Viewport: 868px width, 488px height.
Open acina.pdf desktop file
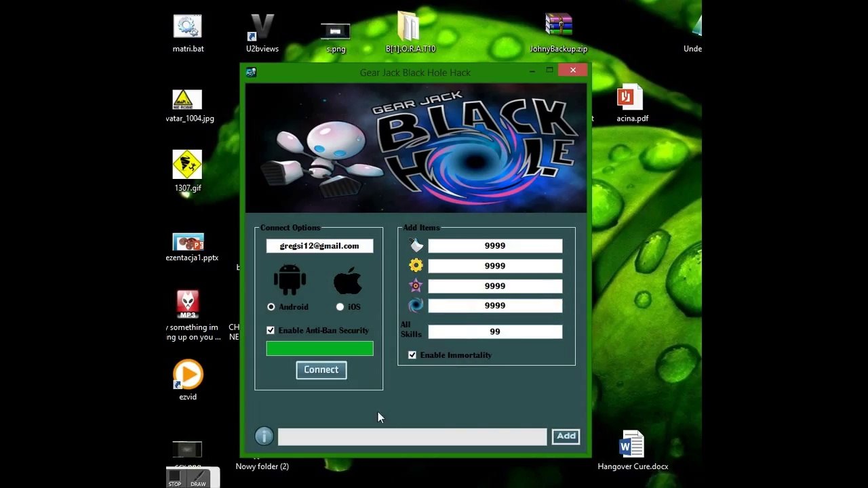click(632, 104)
